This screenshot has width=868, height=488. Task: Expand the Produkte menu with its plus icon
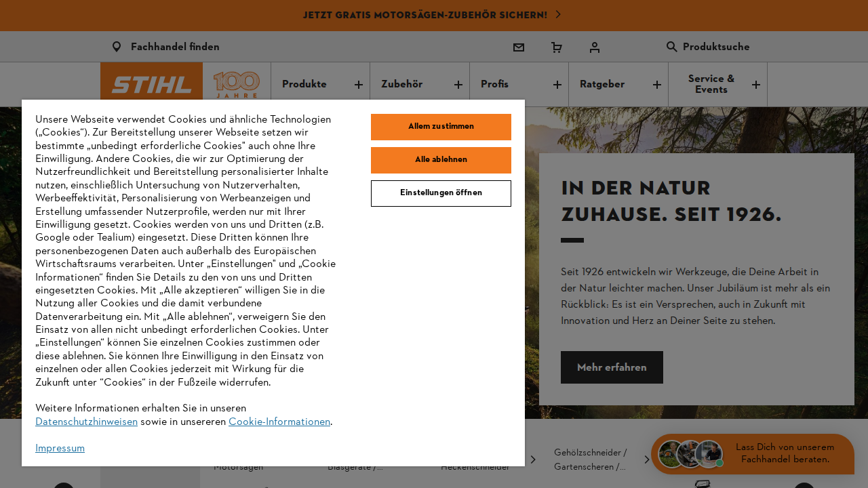(x=357, y=84)
